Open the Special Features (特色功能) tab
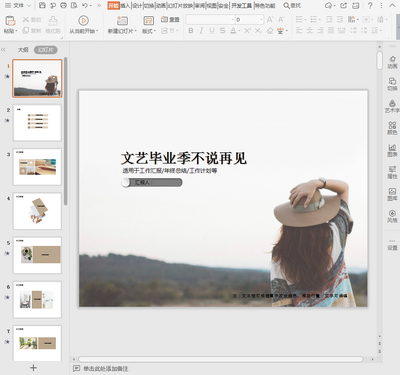The width and height of the screenshot is (400, 375). click(265, 5)
